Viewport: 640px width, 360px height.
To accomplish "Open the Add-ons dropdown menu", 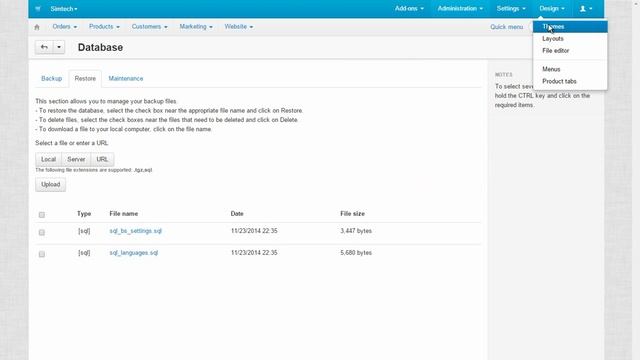I will coord(409,9).
